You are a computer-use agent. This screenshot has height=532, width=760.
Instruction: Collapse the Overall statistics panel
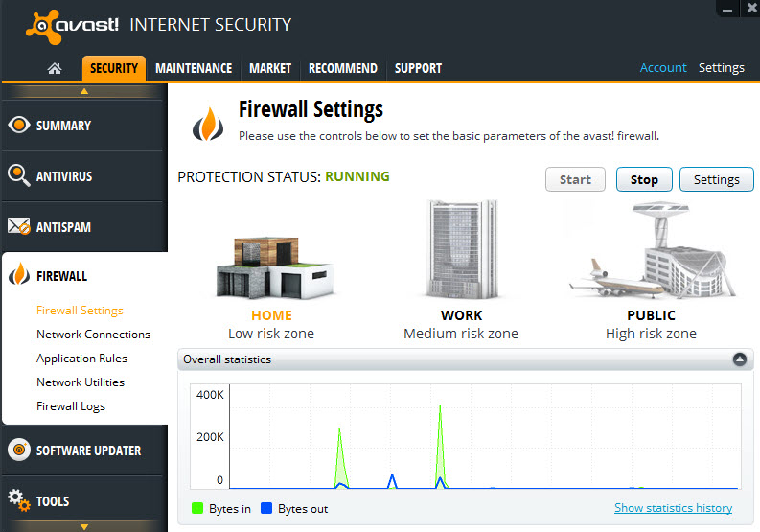coord(739,359)
